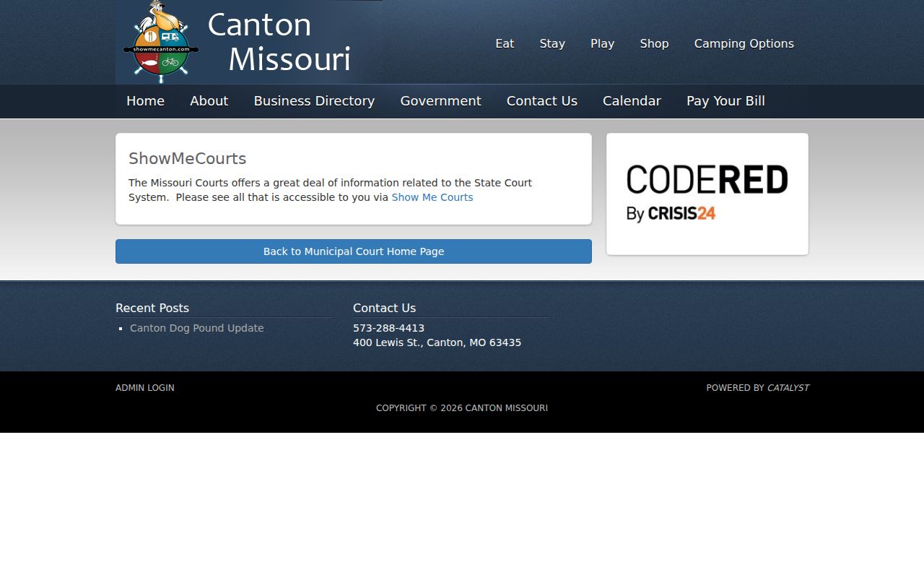Viewport: 924px width, 578px height.
Task: Open the Business Directory page
Action: 314,101
